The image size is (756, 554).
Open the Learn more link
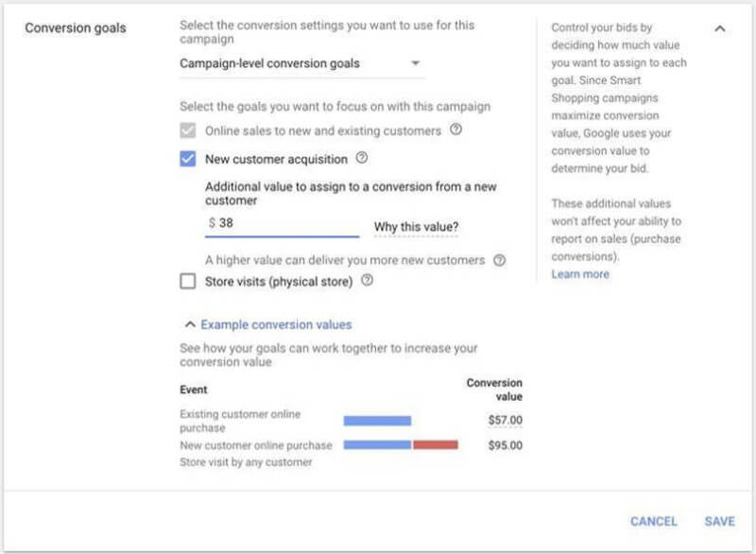pyautogui.click(x=580, y=274)
